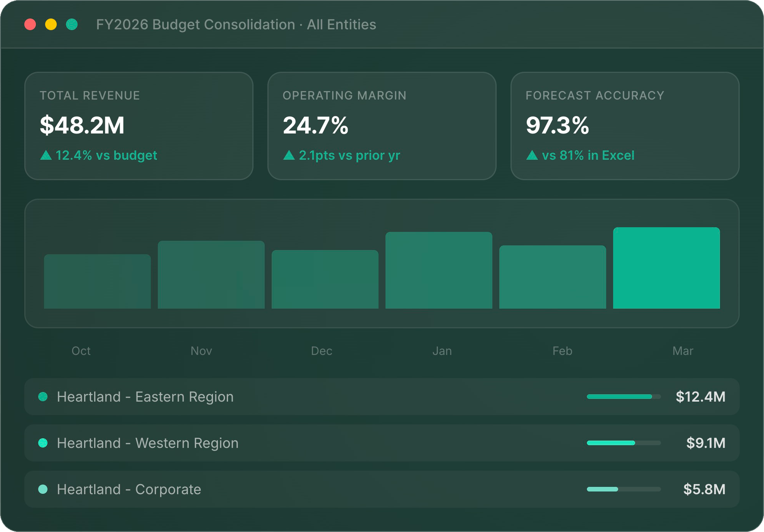This screenshot has width=764, height=532.
Task: Click the FY2026 Budget Consolidation title
Action: click(x=236, y=24)
